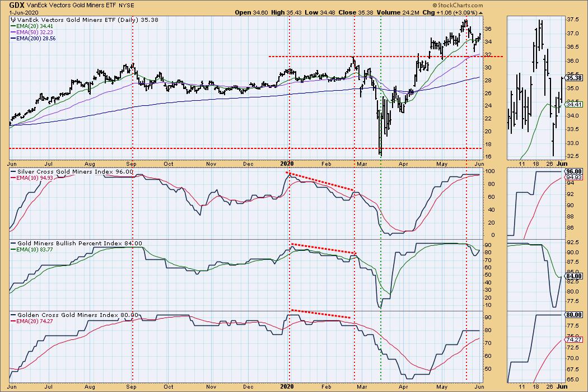
Task: Click the 'Close 35.38' value in header
Action: click(356, 12)
